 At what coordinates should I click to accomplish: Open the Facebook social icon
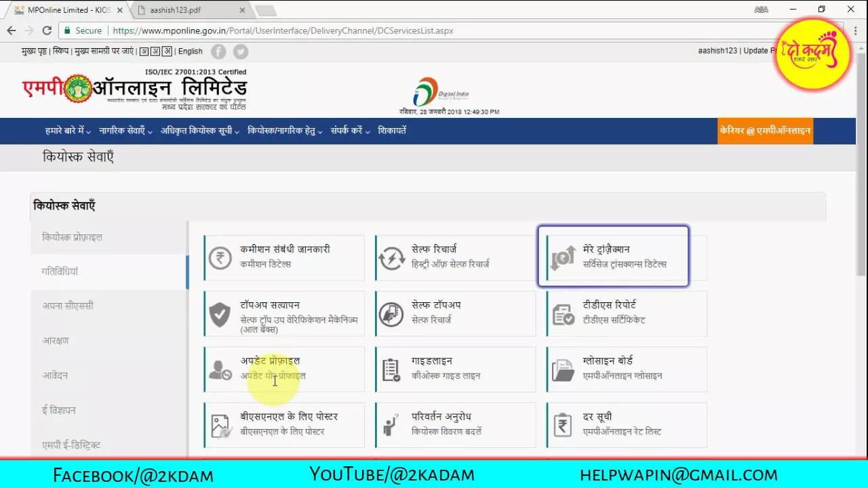click(218, 52)
